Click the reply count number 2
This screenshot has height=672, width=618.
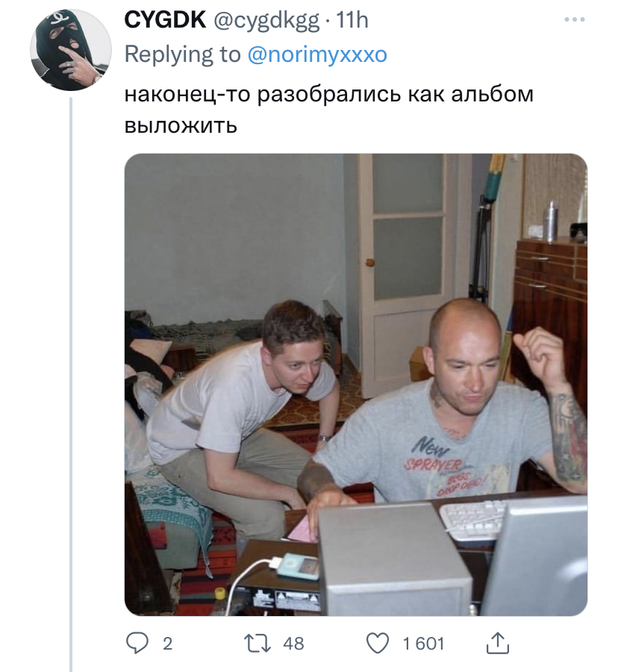click(167, 644)
